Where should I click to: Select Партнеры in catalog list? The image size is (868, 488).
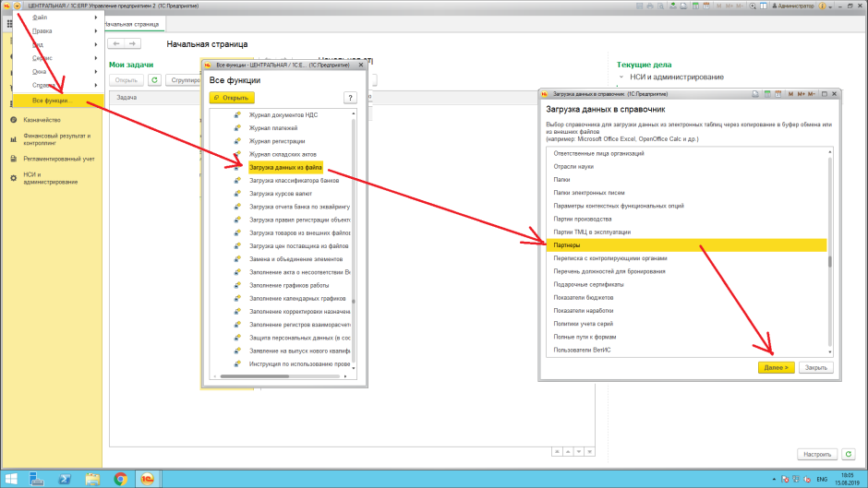[x=686, y=245]
